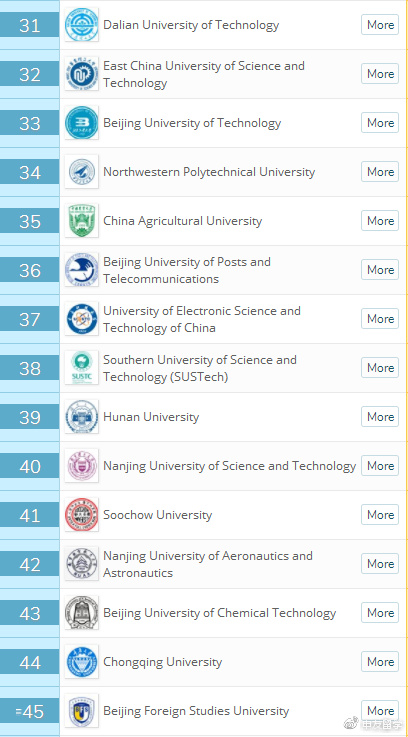Click the SUSTC logo for Southern University
This screenshot has width=408, height=737.
[82, 368]
